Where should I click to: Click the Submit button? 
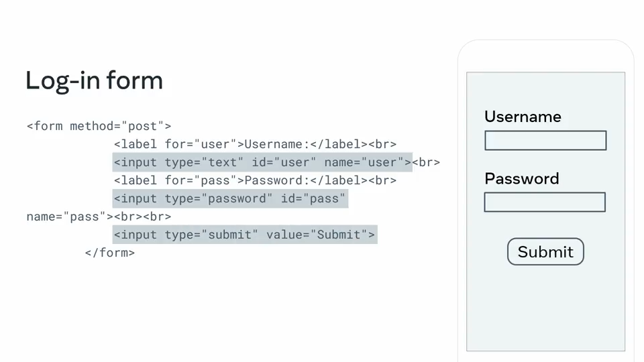click(x=545, y=251)
